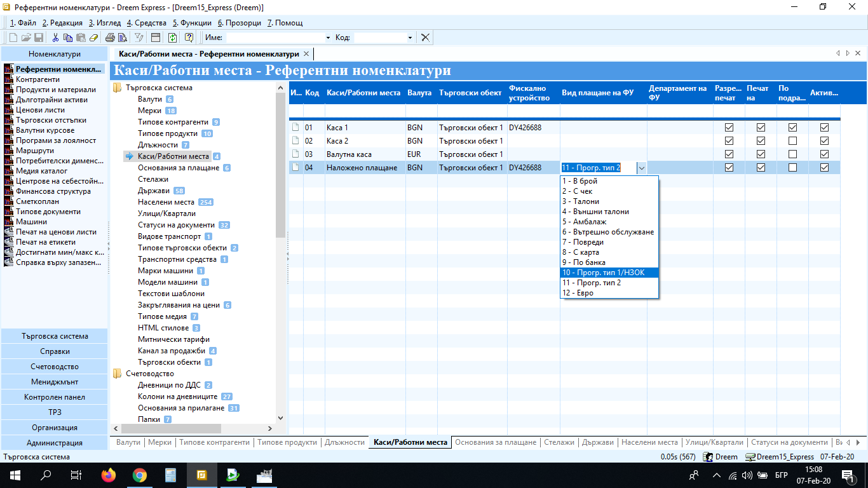The height and width of the screenshot is (488, 868).
Task: Click the Вид плащане dropdown arrow in row 04
Action: click(x=641, y=168)
